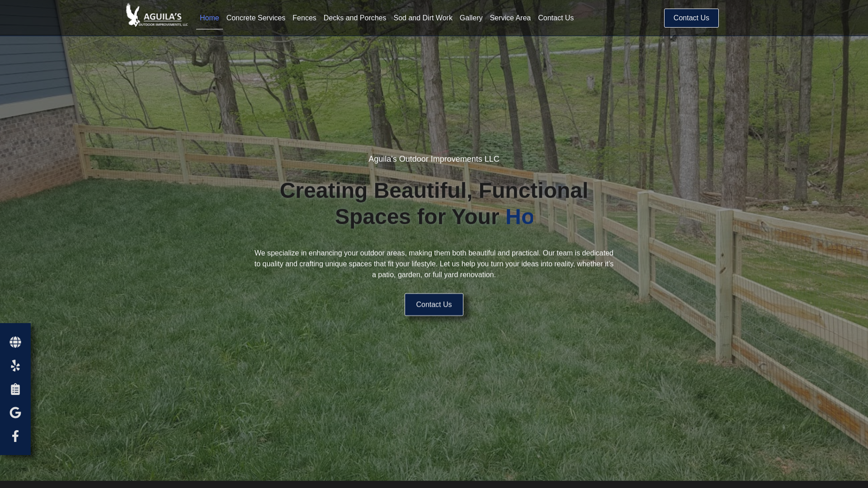Go to the Home nav item
Image resolution: width=868 pixels, height=488 pixels.
pos(209,18)
